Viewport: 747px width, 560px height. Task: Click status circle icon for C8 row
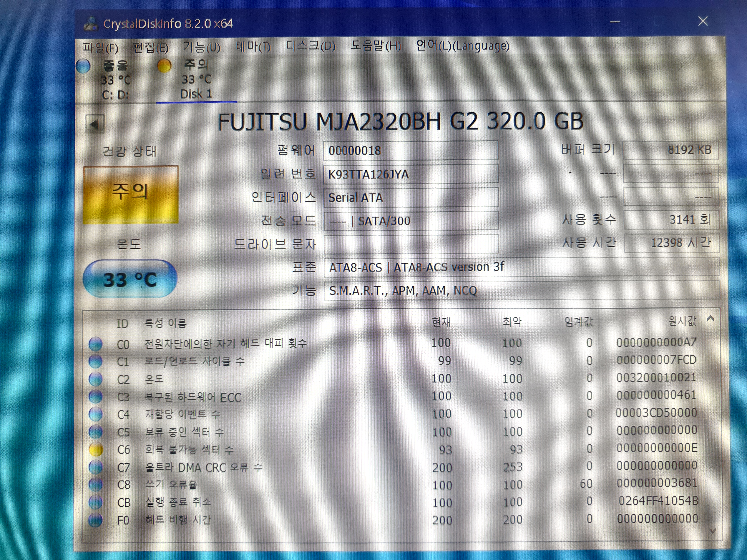[x=95, y=485]
